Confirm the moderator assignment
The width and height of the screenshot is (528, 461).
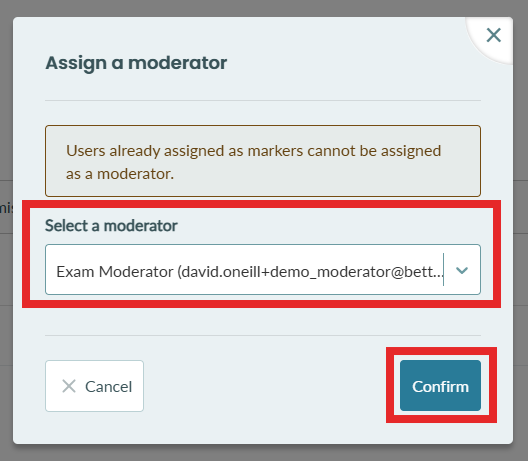(x=440, y=386)
